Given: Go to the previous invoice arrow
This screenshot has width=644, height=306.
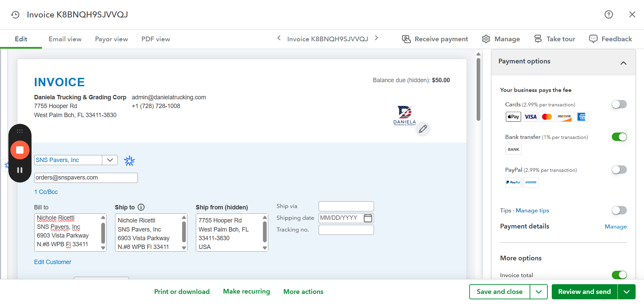Looking at the screenshot, I should [x=279, y=38].
